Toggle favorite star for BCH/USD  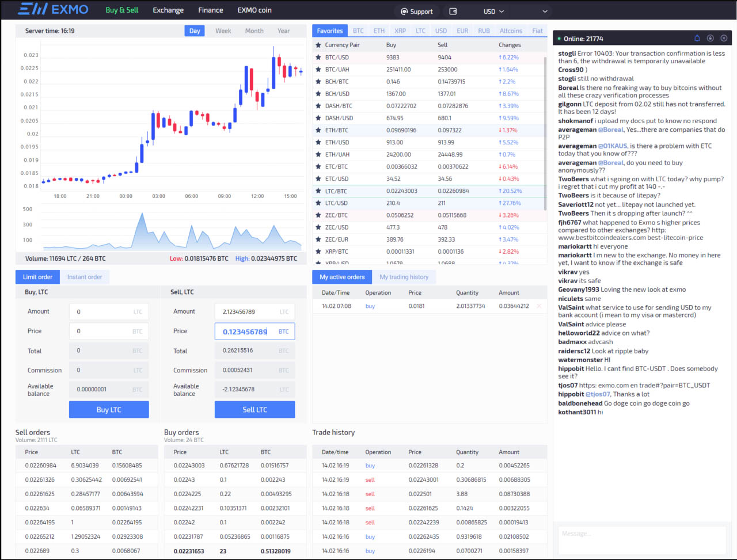318,94
